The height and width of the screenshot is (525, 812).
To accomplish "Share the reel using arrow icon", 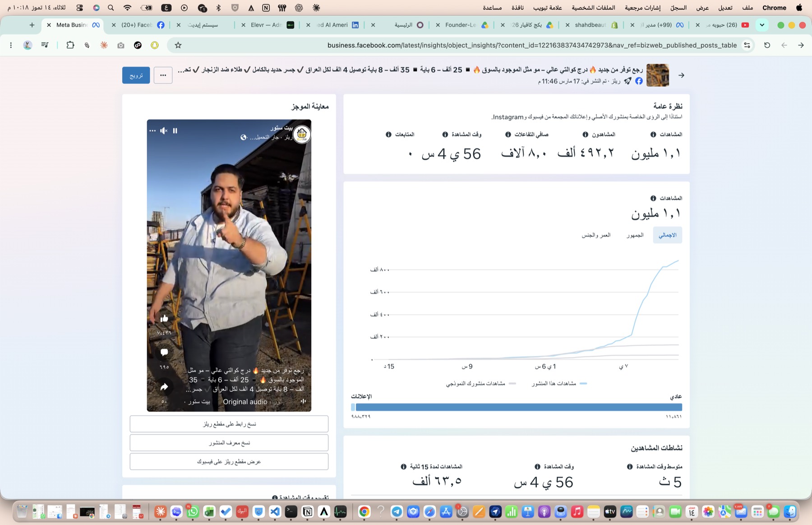I will coord(164,387).
